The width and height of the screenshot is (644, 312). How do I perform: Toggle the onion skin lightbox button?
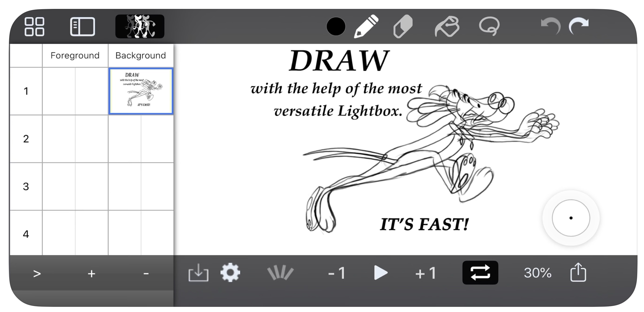[140, 26]
